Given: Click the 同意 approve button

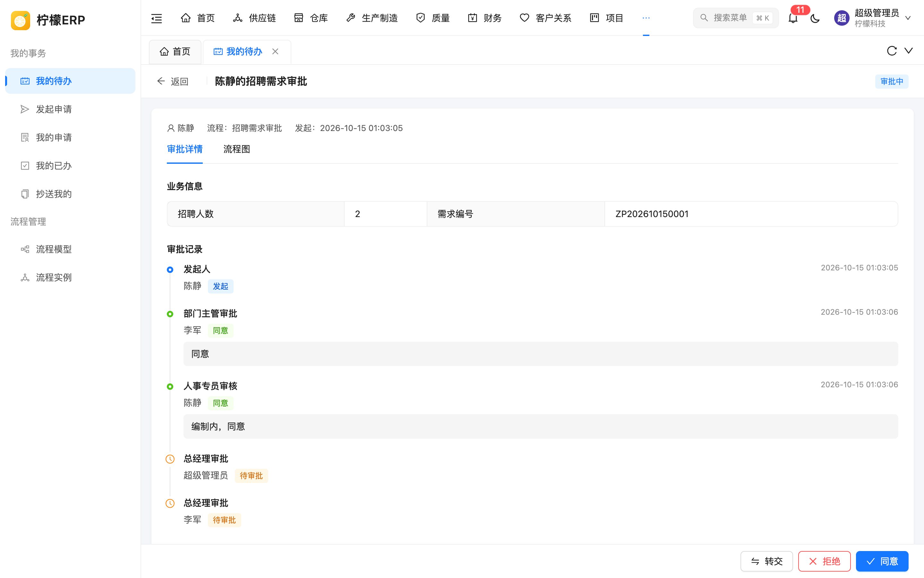Looking at the screenshot, I should click(882, 561).
